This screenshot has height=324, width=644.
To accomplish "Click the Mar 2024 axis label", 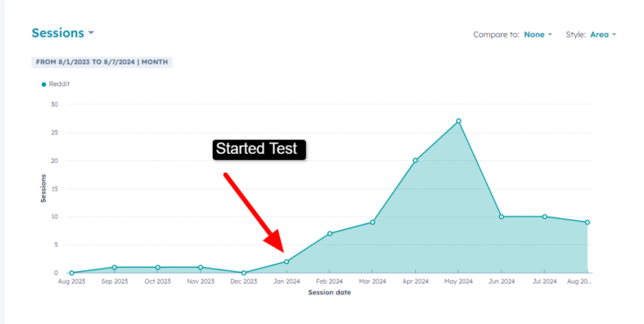I will 372,282.
